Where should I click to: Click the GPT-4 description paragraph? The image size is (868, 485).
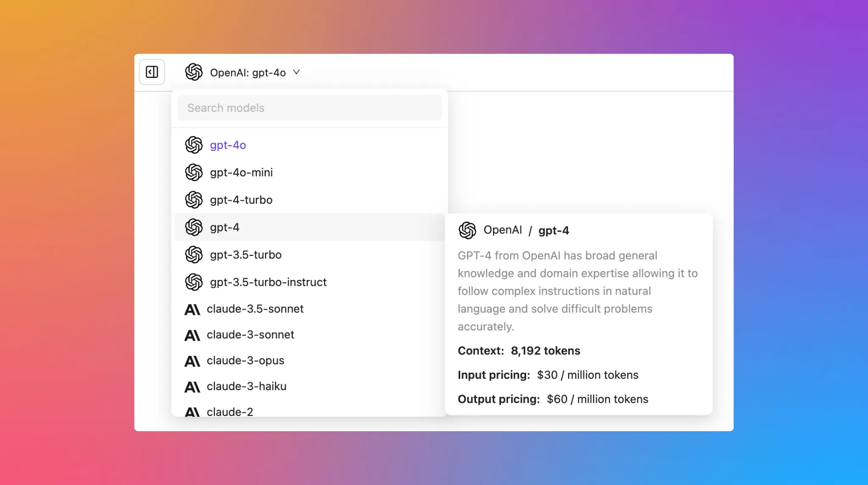(x=578, y=291)
